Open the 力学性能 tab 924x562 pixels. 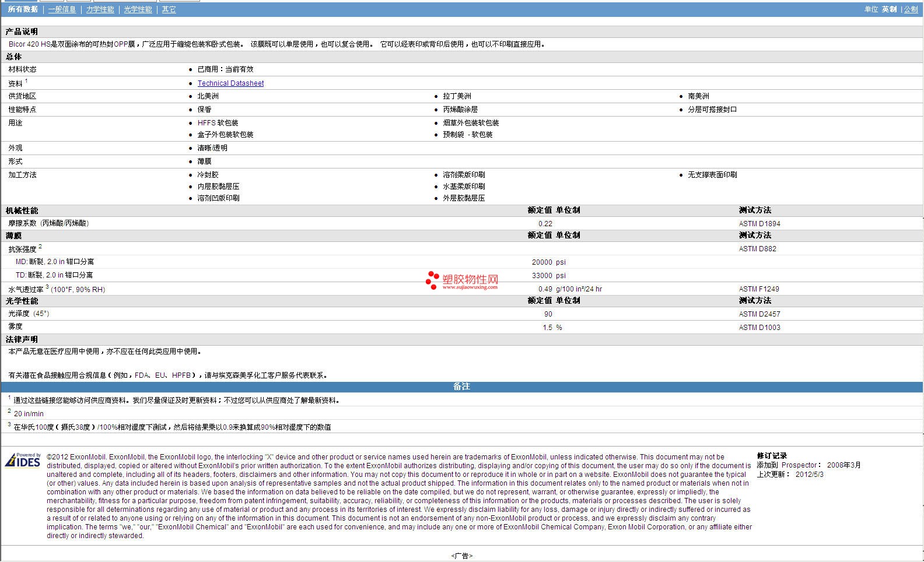click(100, 9)
